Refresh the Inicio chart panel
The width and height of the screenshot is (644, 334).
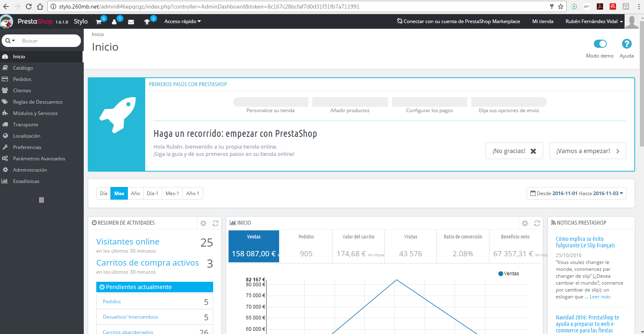pyautogui.click(x=537, y=223)
